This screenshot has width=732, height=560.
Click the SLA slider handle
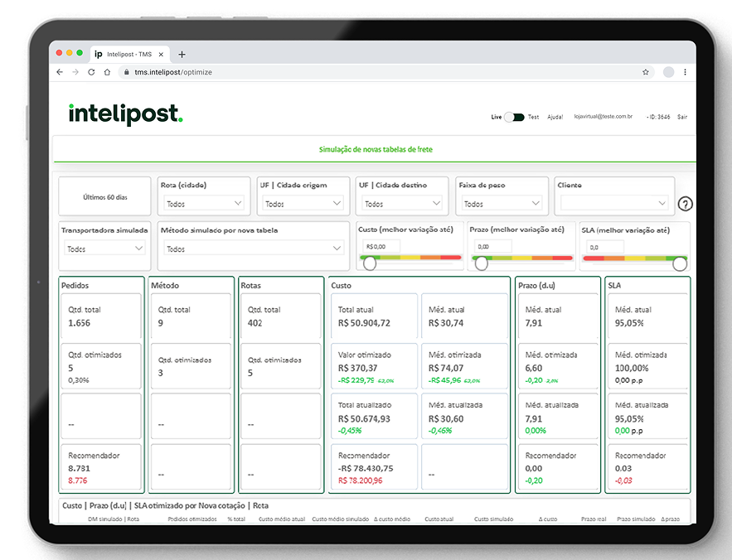click(680, 263)
